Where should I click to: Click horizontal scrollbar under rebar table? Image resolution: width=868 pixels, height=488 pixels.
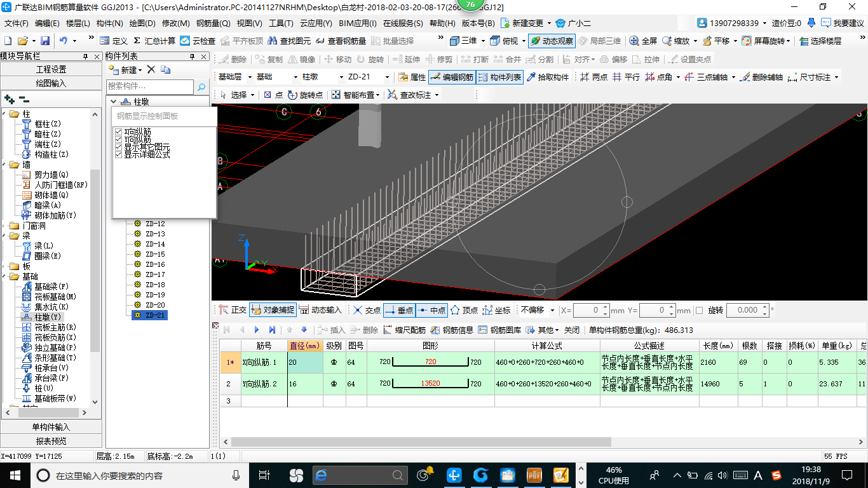[421, 442]
